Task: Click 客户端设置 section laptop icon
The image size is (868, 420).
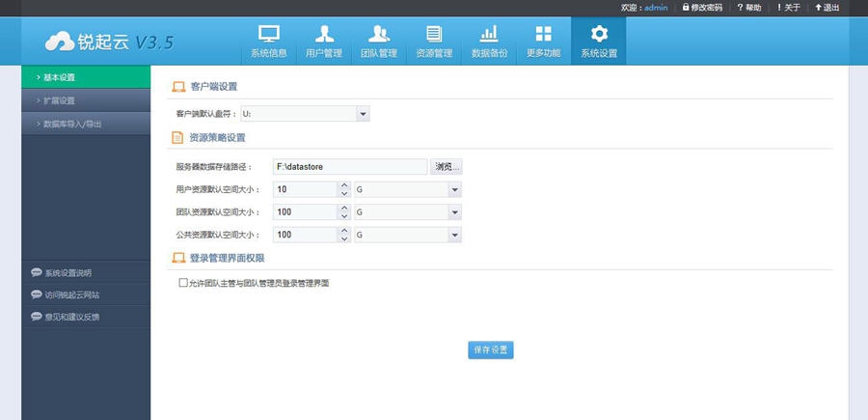Action: [x=178, y=87]
